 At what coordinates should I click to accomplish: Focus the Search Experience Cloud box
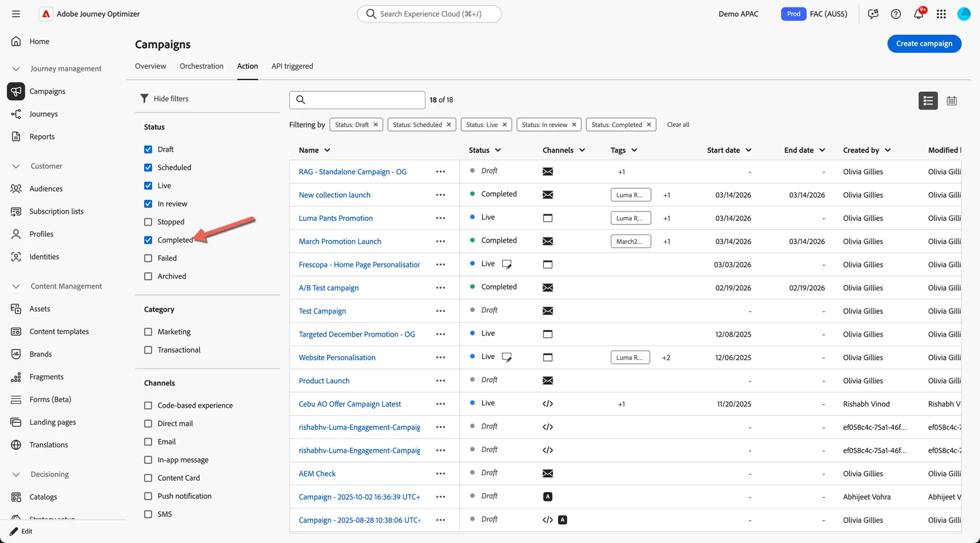coord(429,14)
